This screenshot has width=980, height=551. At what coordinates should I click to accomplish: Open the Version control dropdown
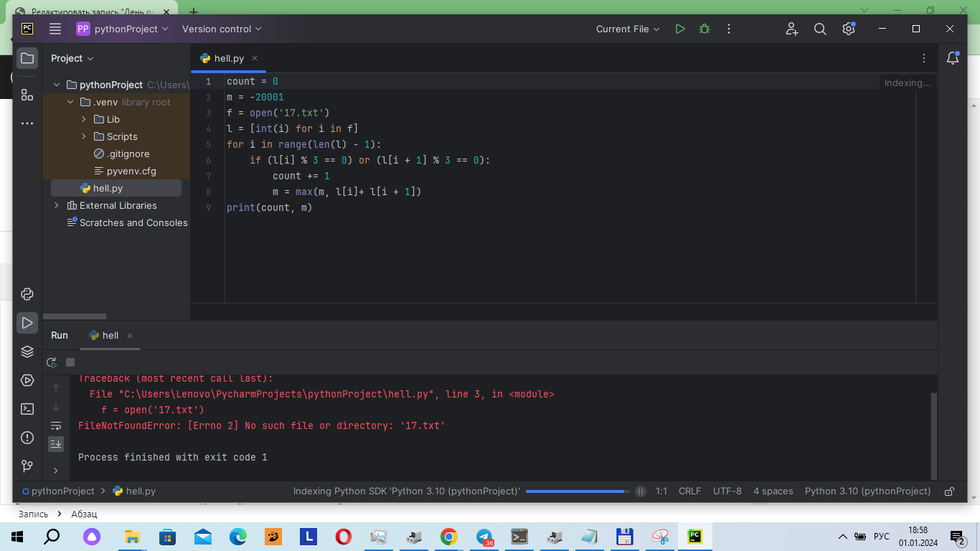[x=222, y=29]
